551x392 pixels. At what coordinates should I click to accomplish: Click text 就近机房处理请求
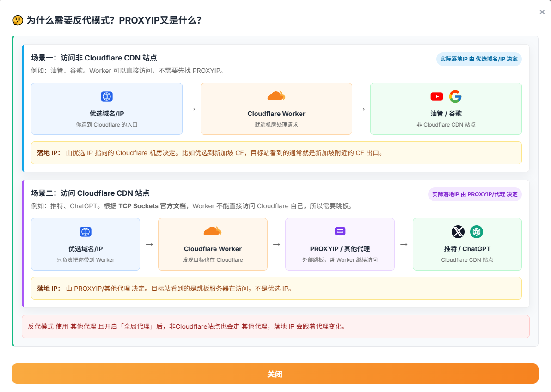point(276,125)
